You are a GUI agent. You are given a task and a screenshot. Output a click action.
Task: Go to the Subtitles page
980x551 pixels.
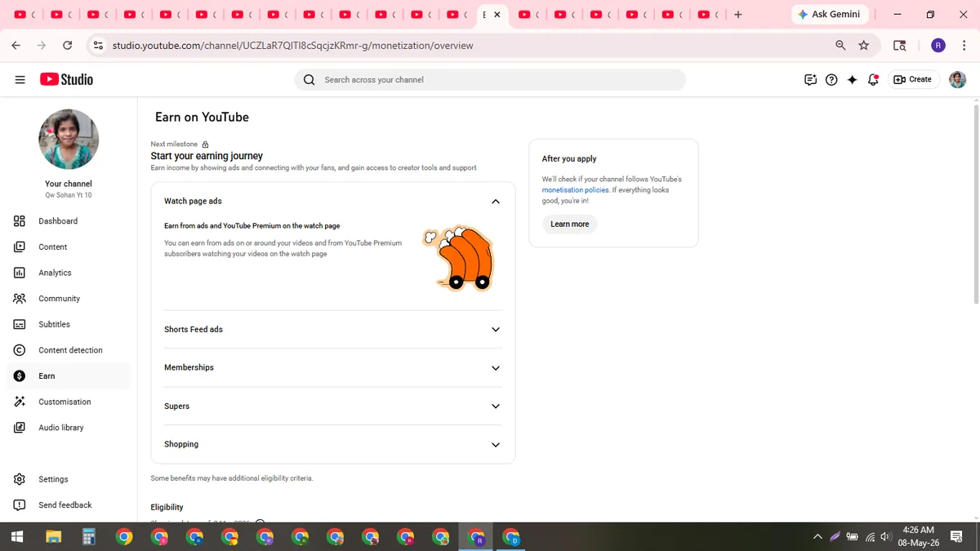click(69, 324)
